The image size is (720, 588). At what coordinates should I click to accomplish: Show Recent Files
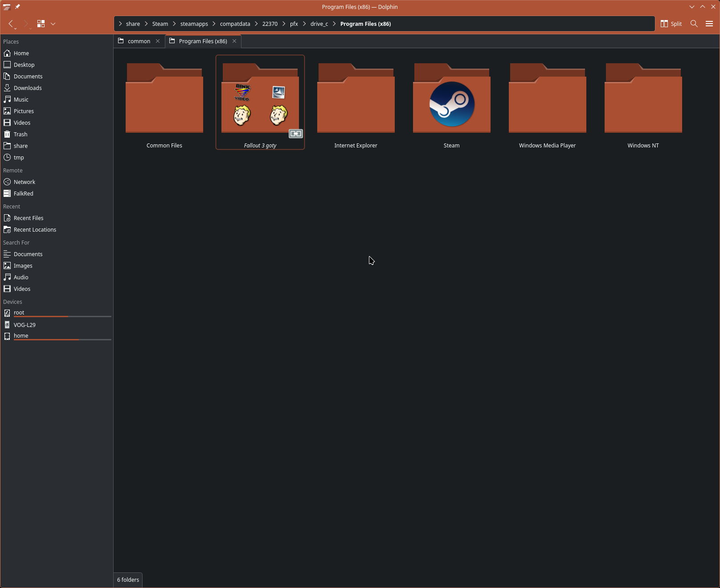tap(57, 218)
